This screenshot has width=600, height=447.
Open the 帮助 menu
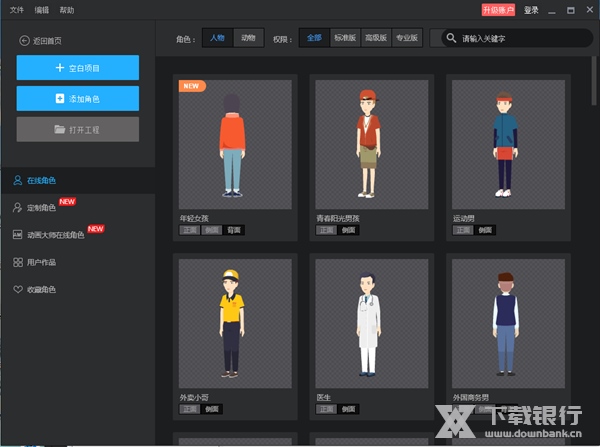(x=67, y=10)
